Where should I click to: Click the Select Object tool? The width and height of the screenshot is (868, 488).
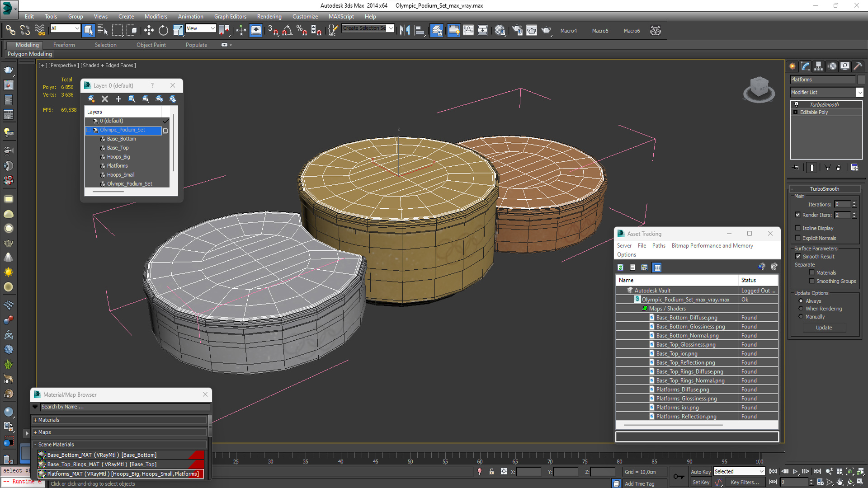pos(89,30)
